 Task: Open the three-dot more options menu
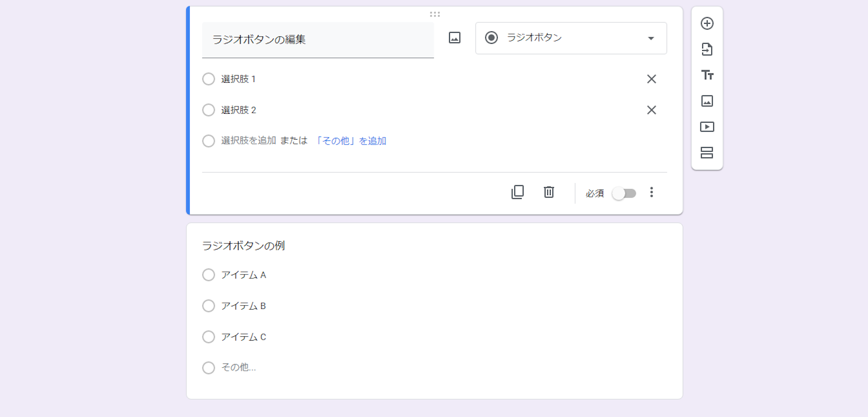click(x=651, y=193)
